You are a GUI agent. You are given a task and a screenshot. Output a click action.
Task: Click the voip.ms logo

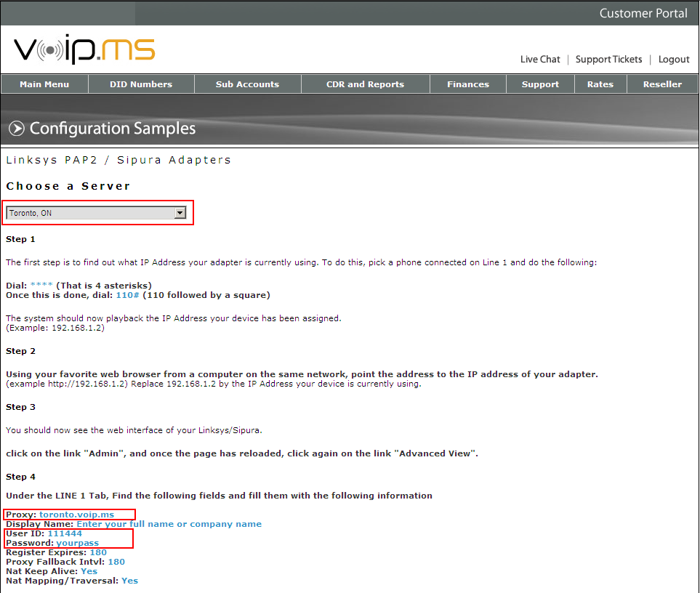pos(84,49)
